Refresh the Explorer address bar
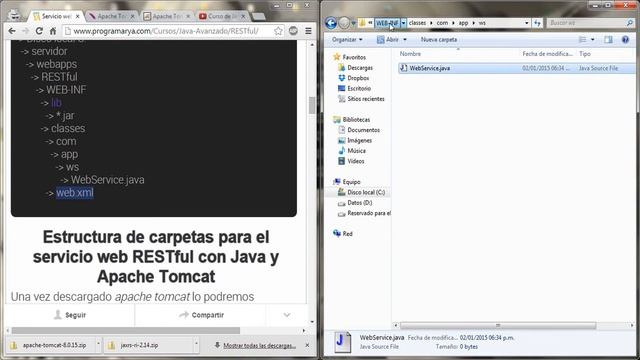This screenshot has height=360, width=640. coord(537,23)
